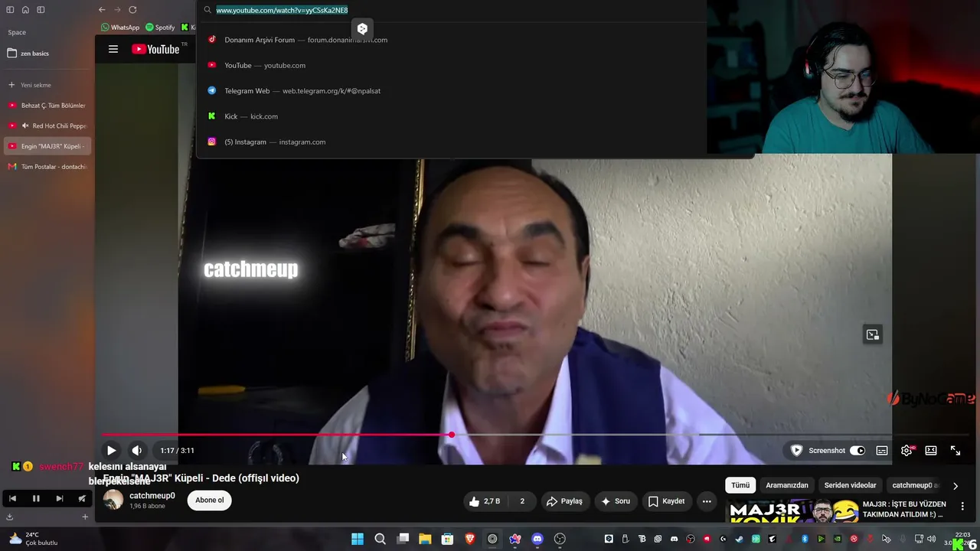Switch to Tüm Postalar Gmail tab

pos(46,167)
